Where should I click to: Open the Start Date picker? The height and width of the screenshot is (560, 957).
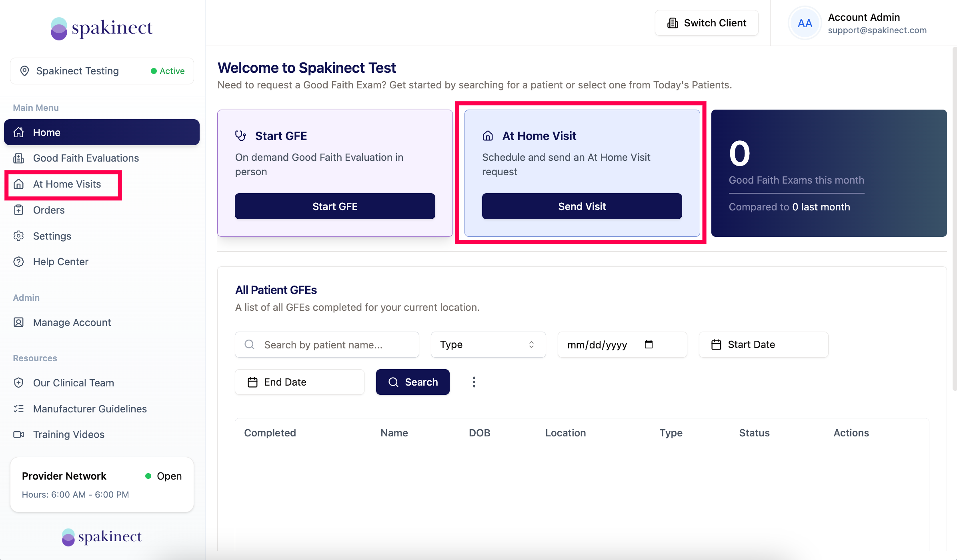pos(763,344)
